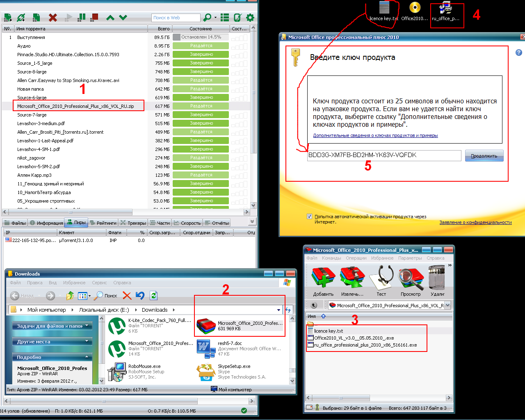This screenshot has height=420, width=525.
Task: Select ru_office_professional_plus_2010_x86_516161.exe in WinRAR
Action: tap(362, 345)
